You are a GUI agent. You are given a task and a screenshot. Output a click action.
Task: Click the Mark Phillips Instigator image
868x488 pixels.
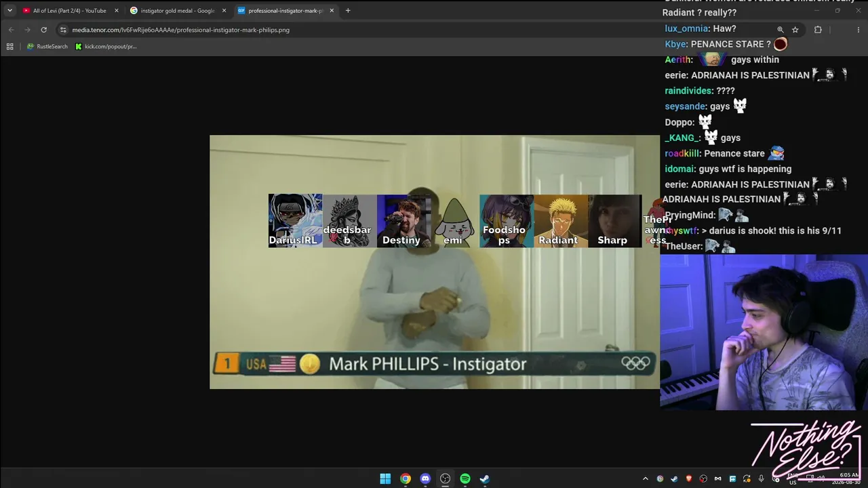[x=435, y=262]
